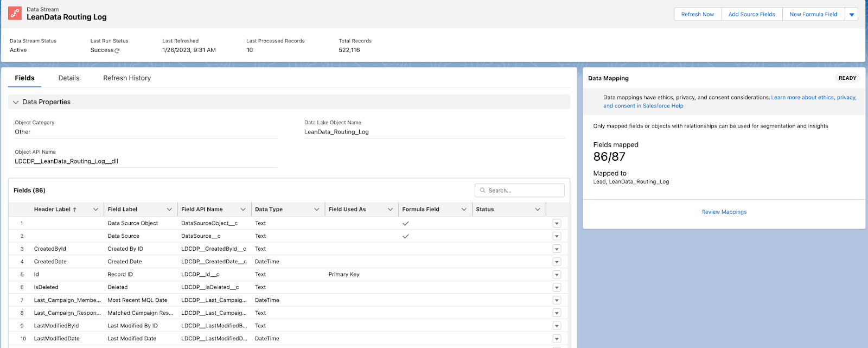Click the New Formula Field button

pyautogui.click(x=813, y=14)
